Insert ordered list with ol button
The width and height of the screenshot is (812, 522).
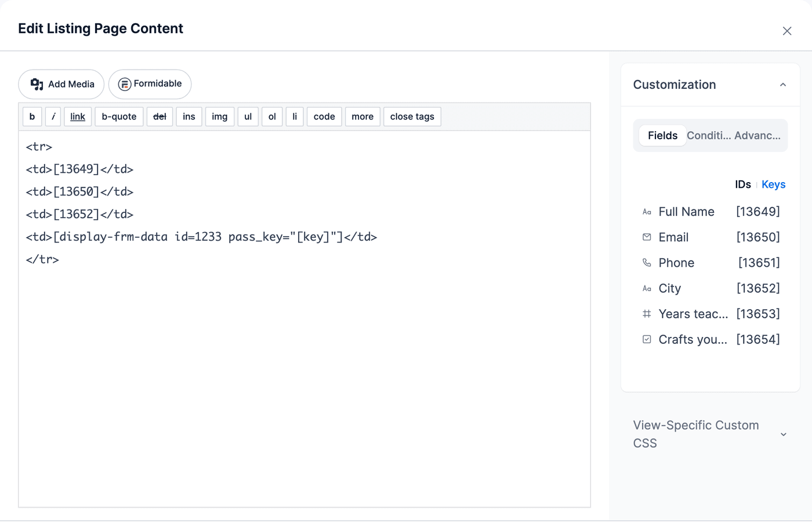(272, 117)
